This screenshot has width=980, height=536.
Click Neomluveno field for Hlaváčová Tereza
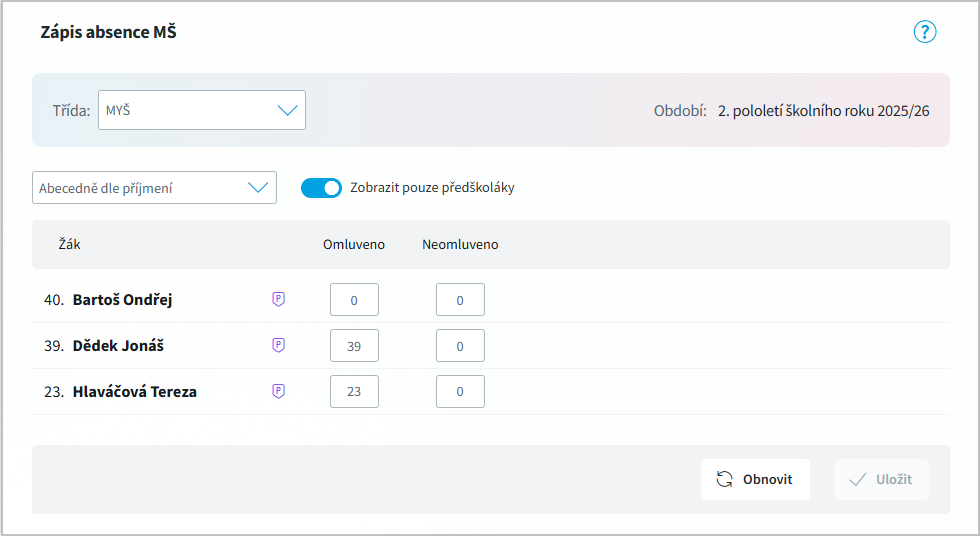(460, 392)
